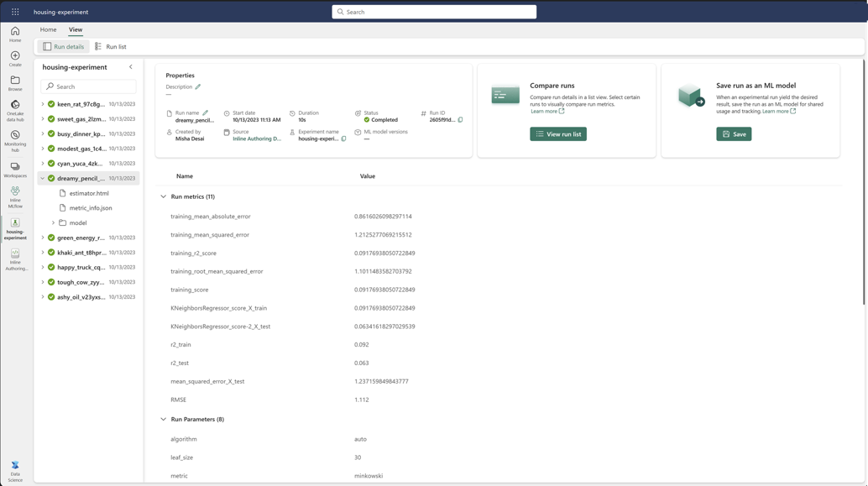
Task: Open Learn more link under Compare runs
Action: 547,112
